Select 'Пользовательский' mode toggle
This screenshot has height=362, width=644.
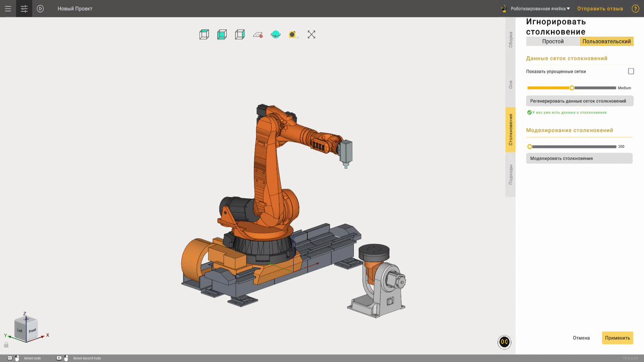tap(606, 42)
